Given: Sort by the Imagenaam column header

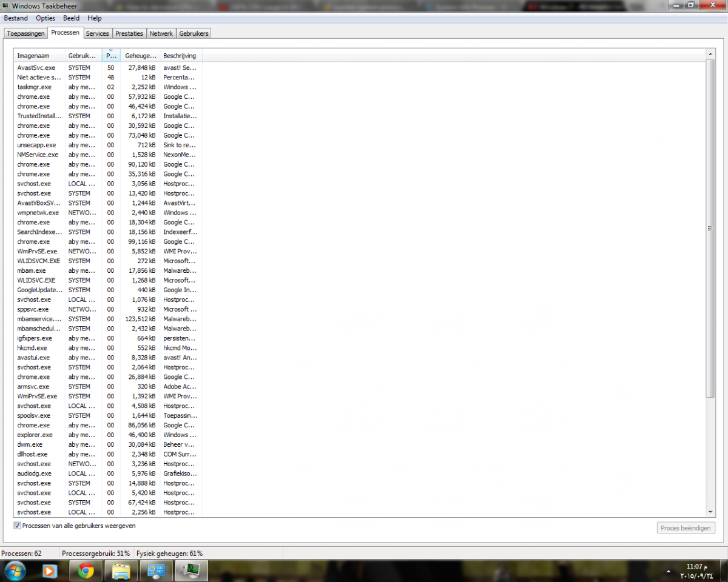Looking at the screenshot, I should pos(39,56).
